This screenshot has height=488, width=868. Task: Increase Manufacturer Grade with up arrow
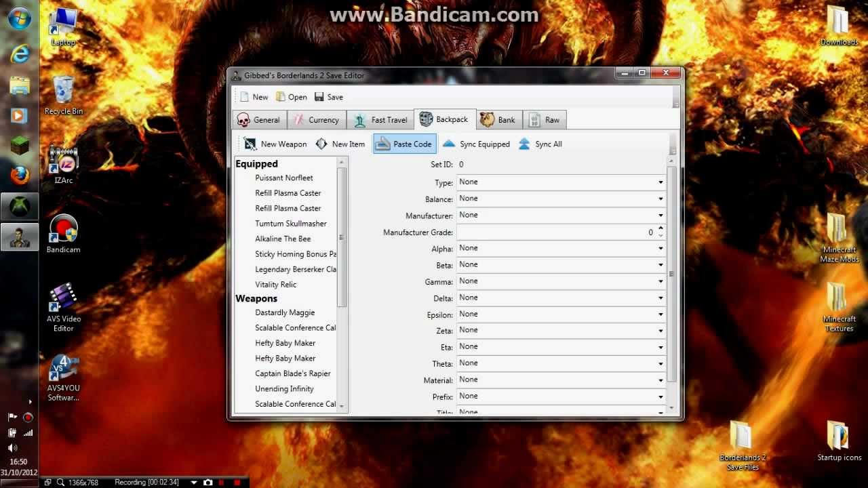[661, 228]
